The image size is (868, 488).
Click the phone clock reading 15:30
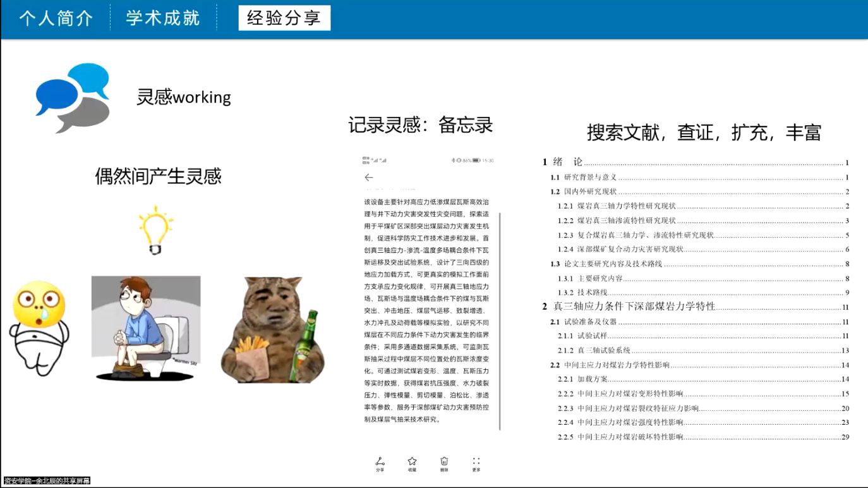point(488,161)
